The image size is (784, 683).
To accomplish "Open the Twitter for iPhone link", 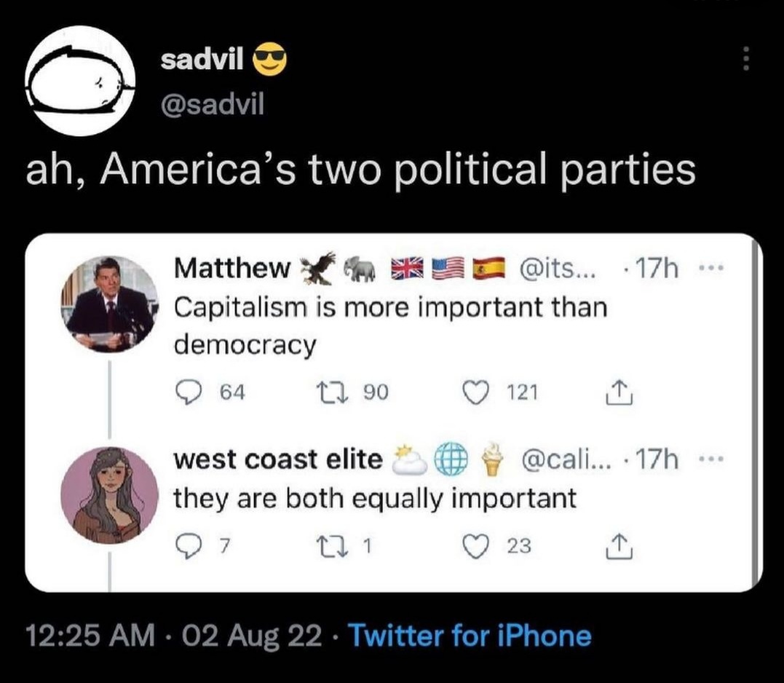I will tap(470, 636).
